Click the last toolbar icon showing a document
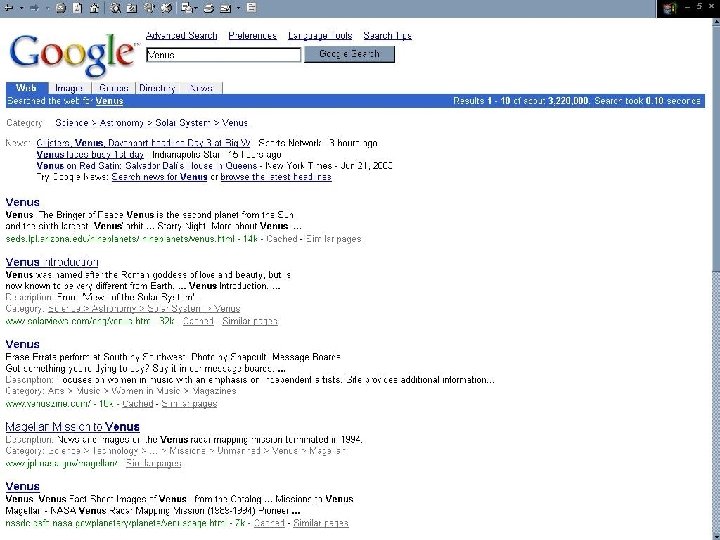720x540 pixels. (251, 7)
